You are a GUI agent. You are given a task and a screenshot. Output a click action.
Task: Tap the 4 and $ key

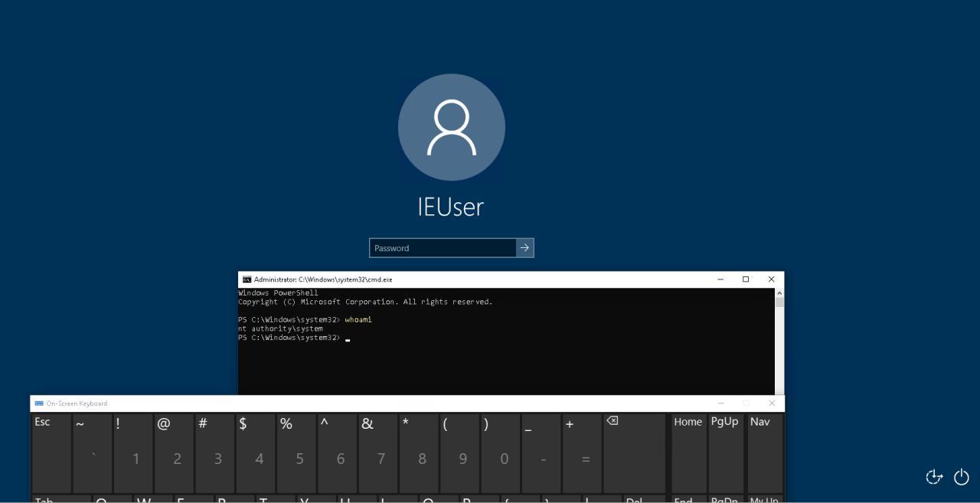(255, 453)
